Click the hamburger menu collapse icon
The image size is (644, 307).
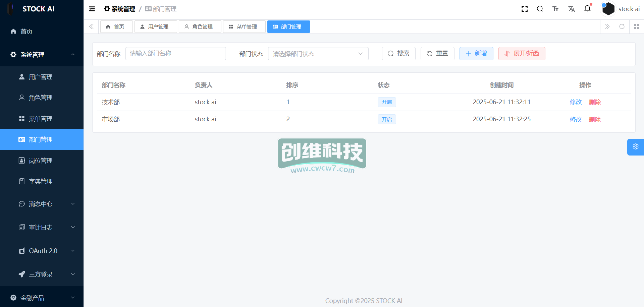pyautogui.click(x=92, y=9)
